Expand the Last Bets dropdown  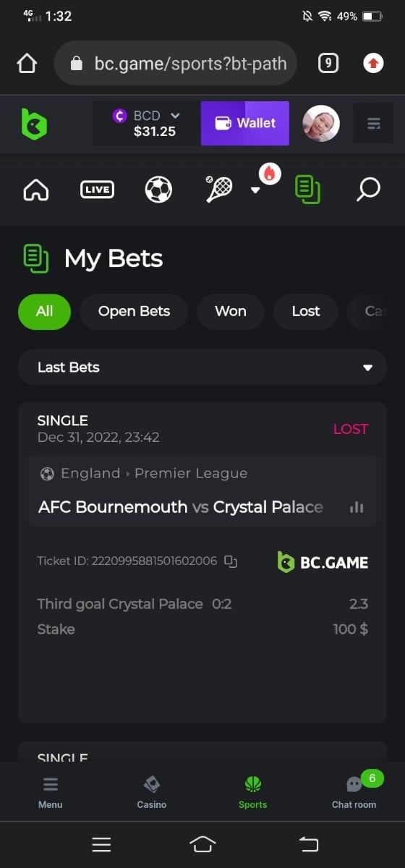click(202, 367)
